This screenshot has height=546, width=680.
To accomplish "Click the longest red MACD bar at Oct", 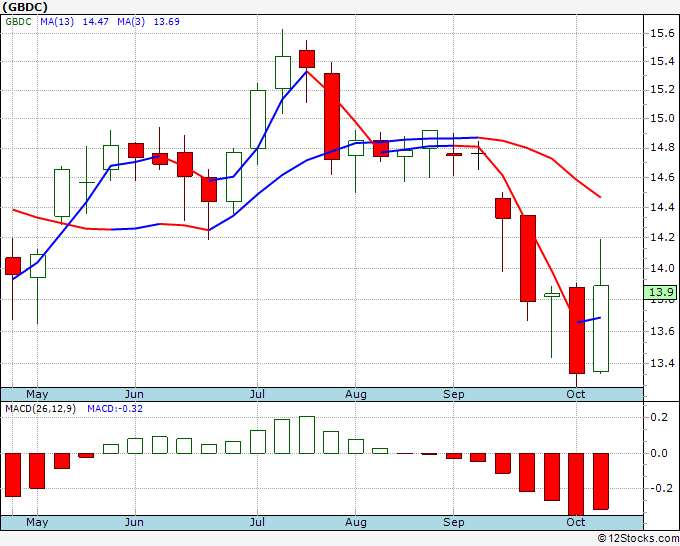I will [x=576, y=484].
